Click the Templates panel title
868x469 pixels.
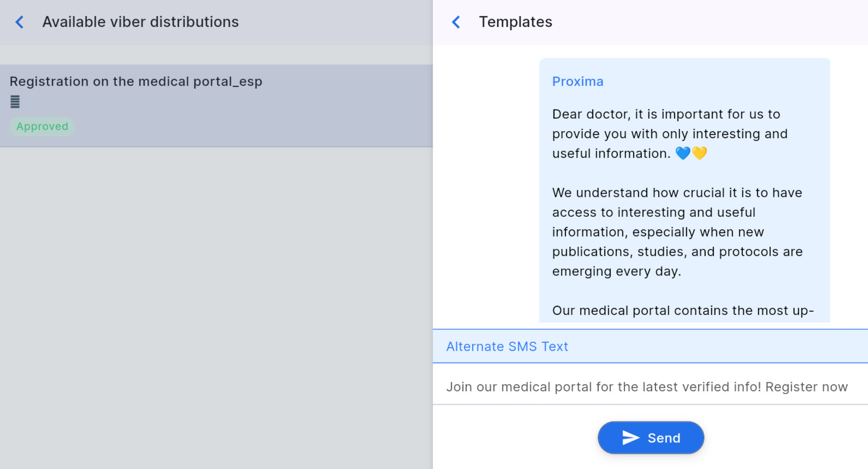[515, 22]
